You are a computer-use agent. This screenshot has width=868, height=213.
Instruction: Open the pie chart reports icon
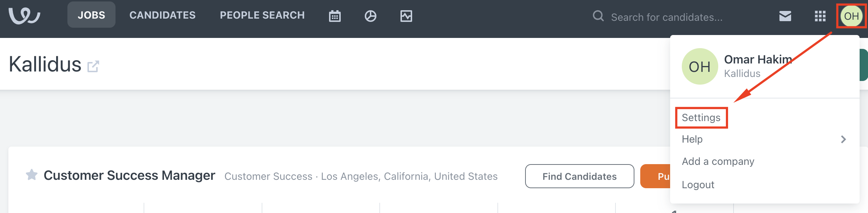point(370,16)
